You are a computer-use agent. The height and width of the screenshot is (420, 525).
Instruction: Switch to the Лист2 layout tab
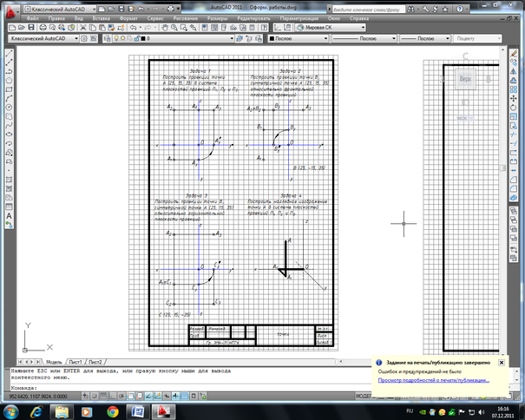[95, 362]
